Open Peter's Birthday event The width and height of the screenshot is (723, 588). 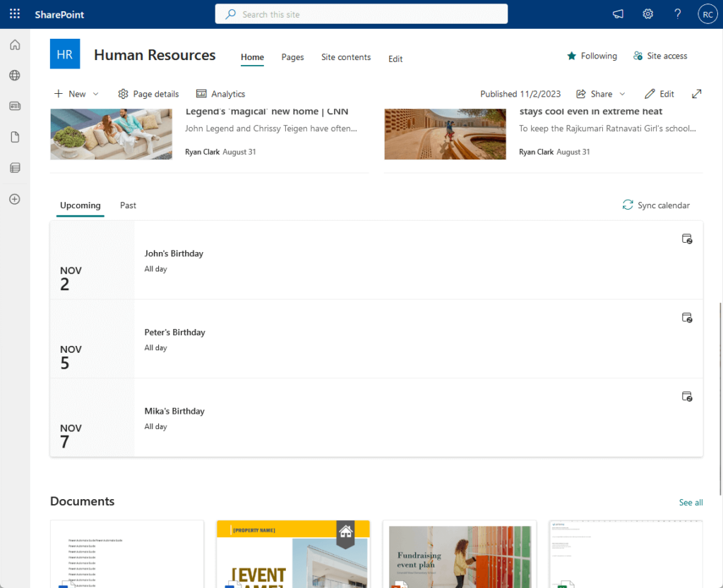pyautogui.click(x=175, y=332)
